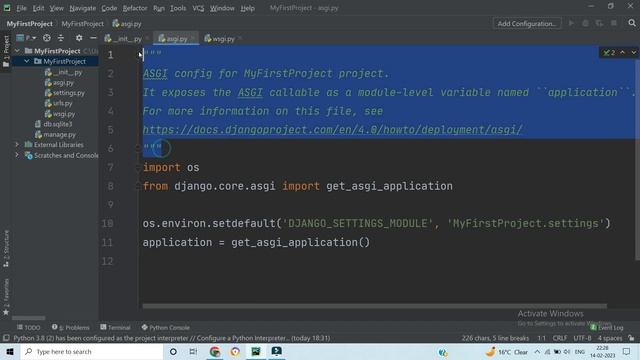Toggle the Project tool window side tab

(x=6, y=52)
